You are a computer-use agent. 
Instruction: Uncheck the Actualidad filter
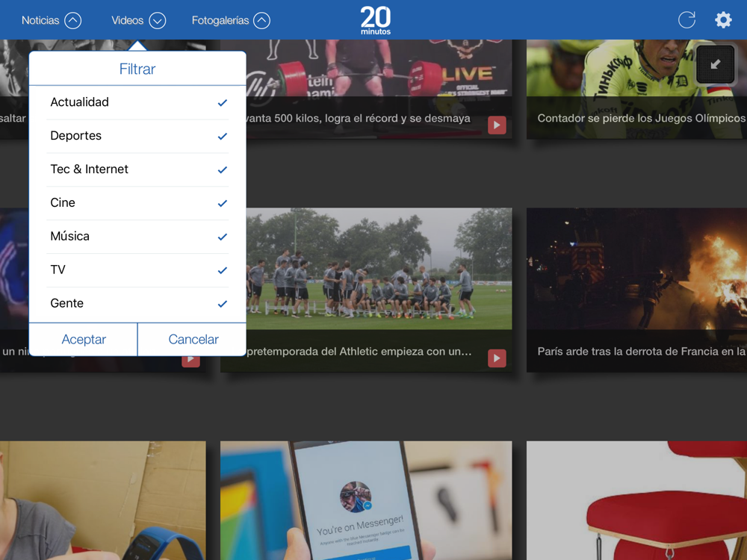point(137,102)
